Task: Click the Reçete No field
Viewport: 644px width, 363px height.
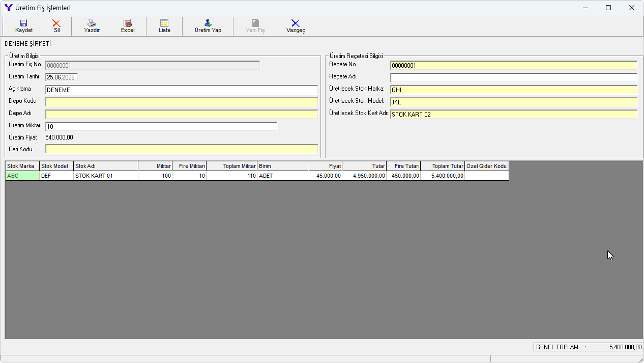Action: click(x=514, y=65)
